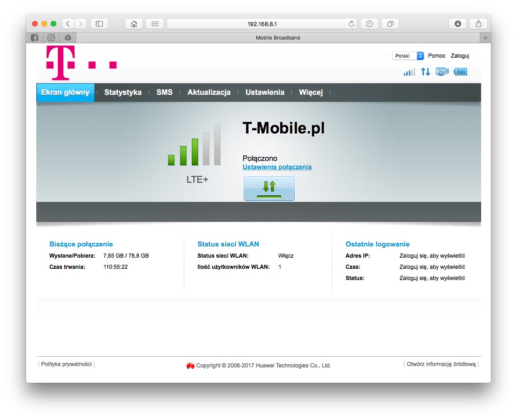This screenshot has width=517, height=420.
Task: Click the 7,65 GB / 78,8 GB value
Action: tap(126, 255)
